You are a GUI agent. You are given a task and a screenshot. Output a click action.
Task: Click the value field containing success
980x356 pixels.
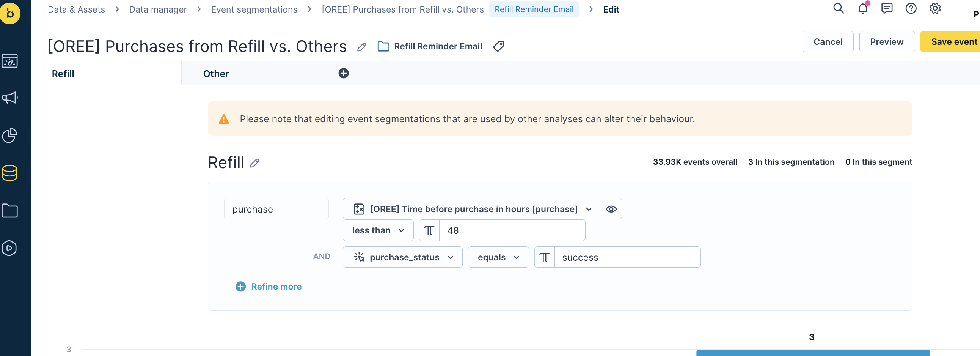[x=627, y=257]
